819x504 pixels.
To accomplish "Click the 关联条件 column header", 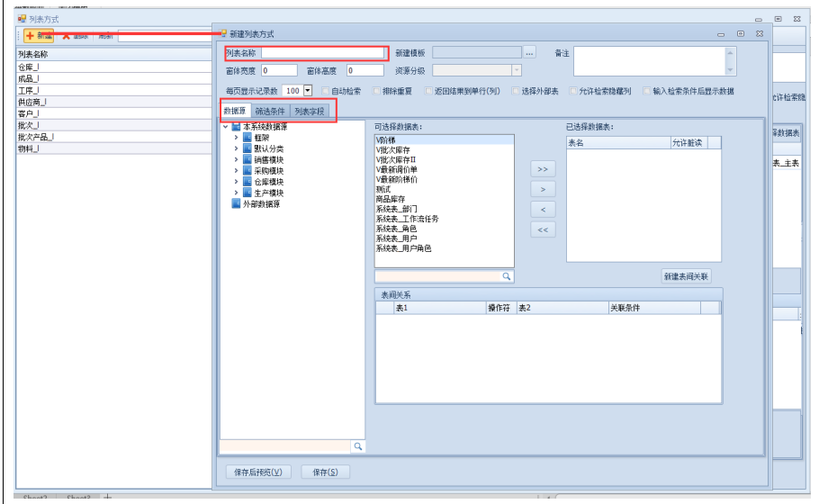I will click(x=654, y=308).
